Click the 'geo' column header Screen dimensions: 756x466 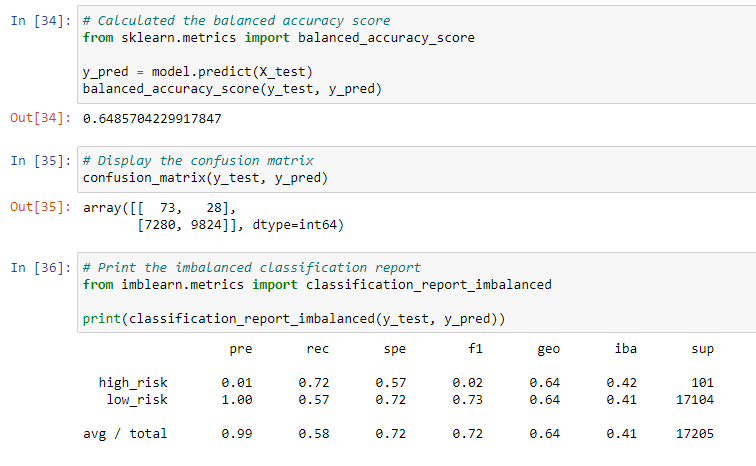coord(549,349)
